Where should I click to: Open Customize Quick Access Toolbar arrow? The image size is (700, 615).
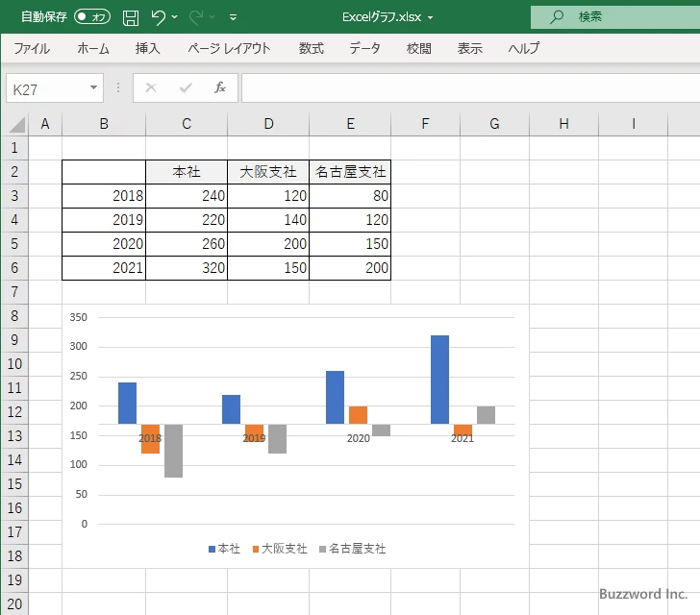pos(233,17)
